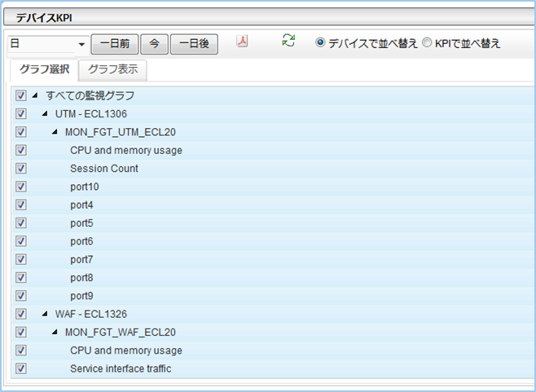Image resolution: width=536 pixels, height=392 pixels.
Task: Click Service interface traffic row text
Action: (x=121, y=368)
